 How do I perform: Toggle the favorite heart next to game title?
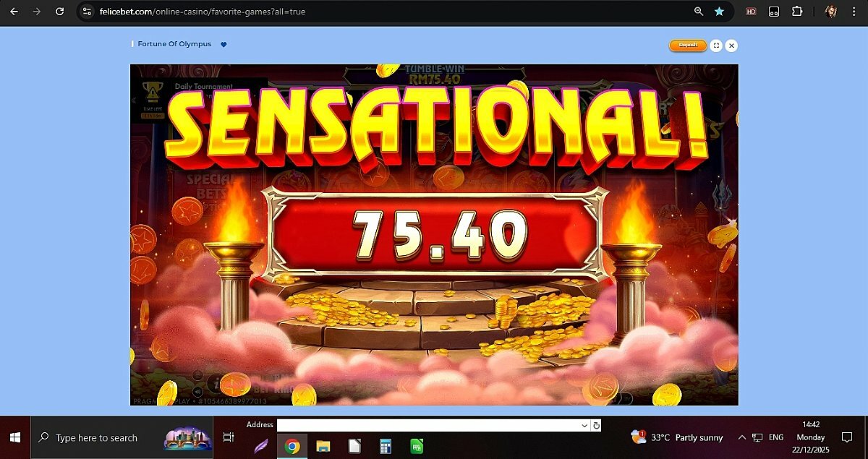point(224,45)
